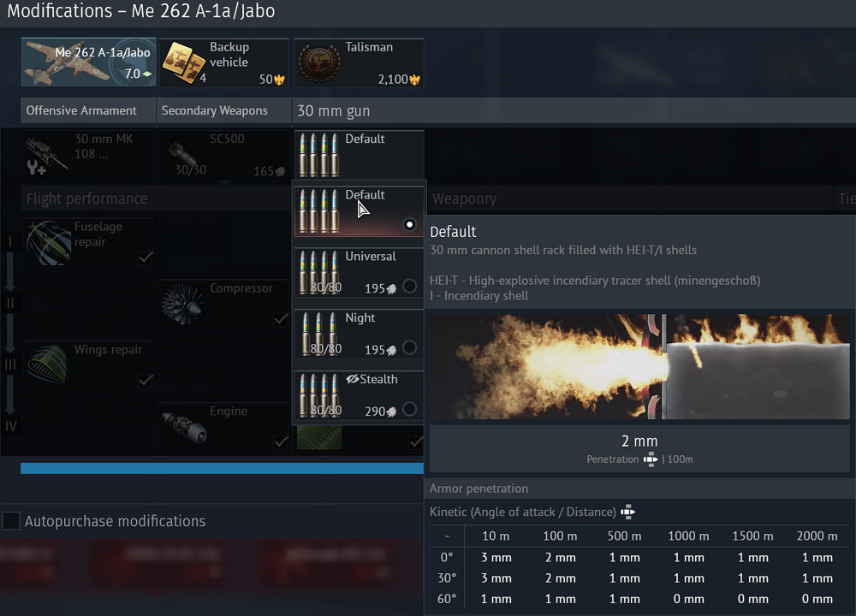856x616 pixels.
Task: Switch to the Secondary Weapons tab
Action: click(223, 110)
